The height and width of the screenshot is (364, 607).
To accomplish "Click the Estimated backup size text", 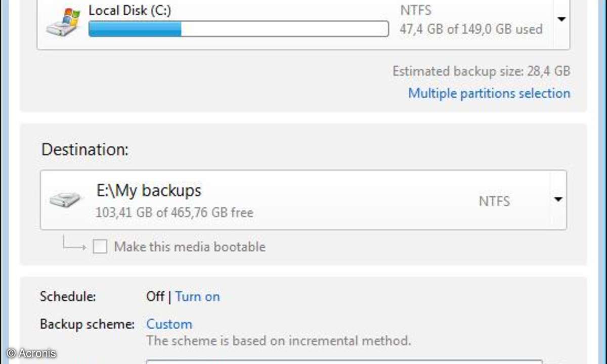I will 482,71.
